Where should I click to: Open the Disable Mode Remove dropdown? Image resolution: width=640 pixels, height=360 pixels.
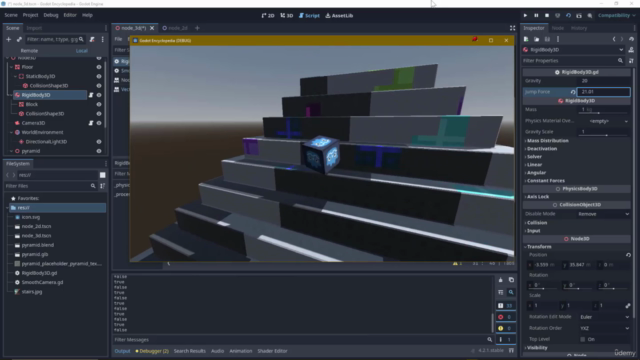603,214
